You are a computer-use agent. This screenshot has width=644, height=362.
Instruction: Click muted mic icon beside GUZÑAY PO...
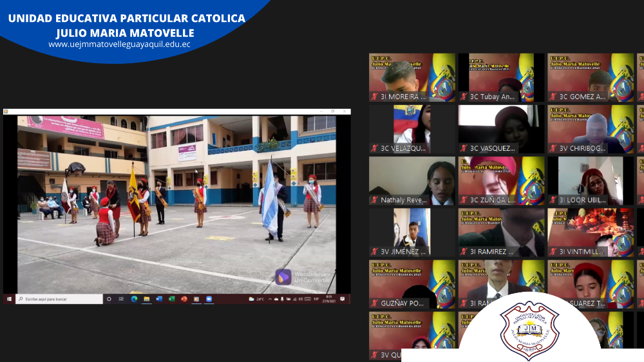(374, 303)
